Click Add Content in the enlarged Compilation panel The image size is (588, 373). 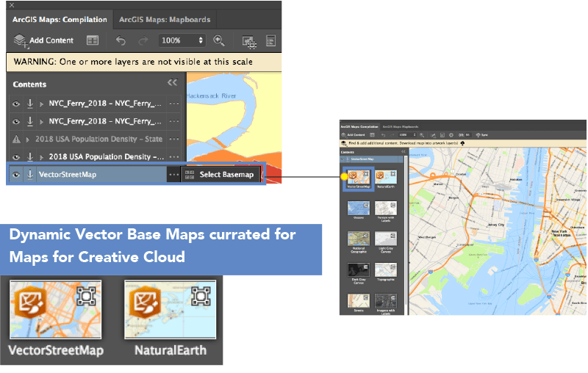43,40
